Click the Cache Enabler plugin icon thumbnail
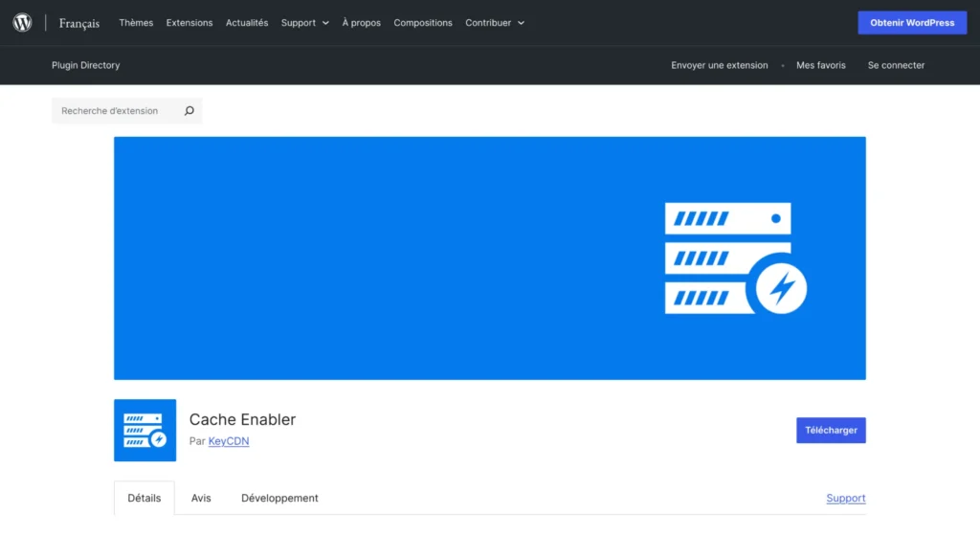The height and width of the screenshot is (536, 980). click(x=145, y=431)
